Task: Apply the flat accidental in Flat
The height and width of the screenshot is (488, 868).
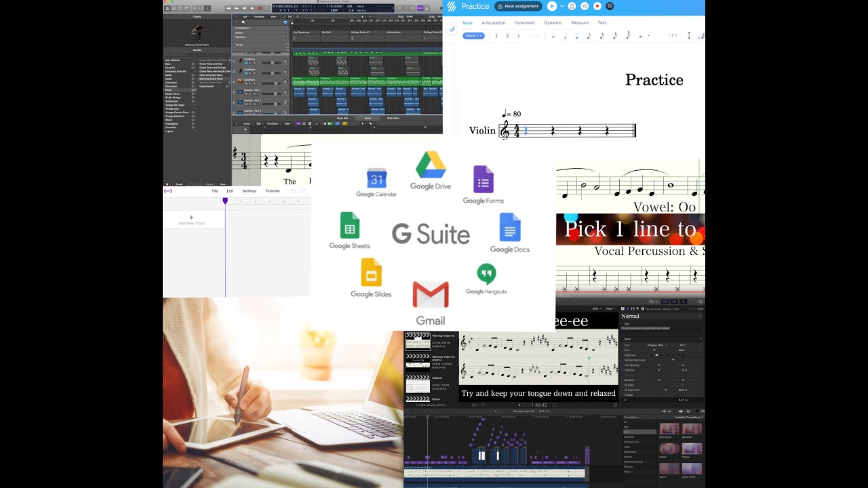Action: pos(518,36)
